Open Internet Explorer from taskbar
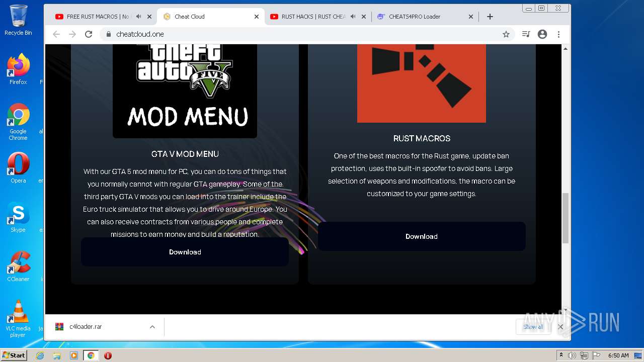The height and width of the screenshot is (362, 644). click(x=40, y=355)
